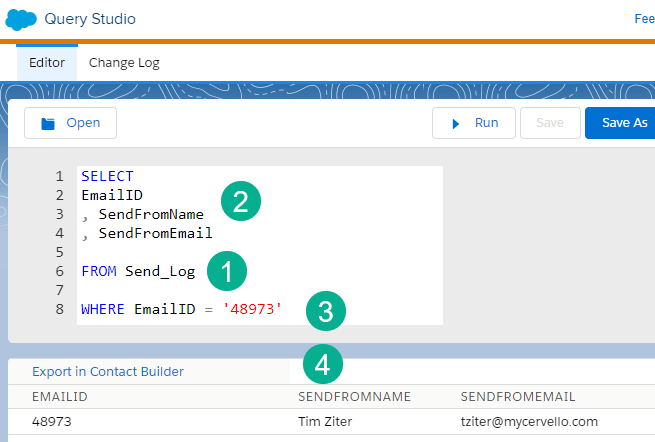Open the Change Log tab

(124, 62)
